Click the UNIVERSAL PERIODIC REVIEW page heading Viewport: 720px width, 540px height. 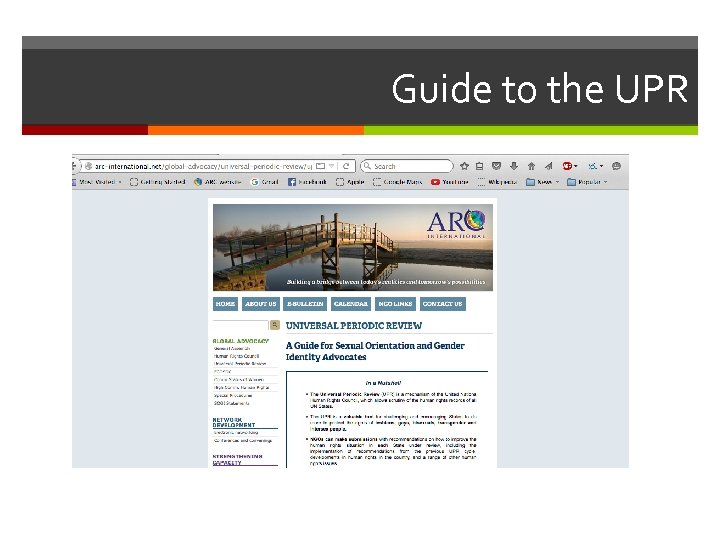tap(354, 326)
